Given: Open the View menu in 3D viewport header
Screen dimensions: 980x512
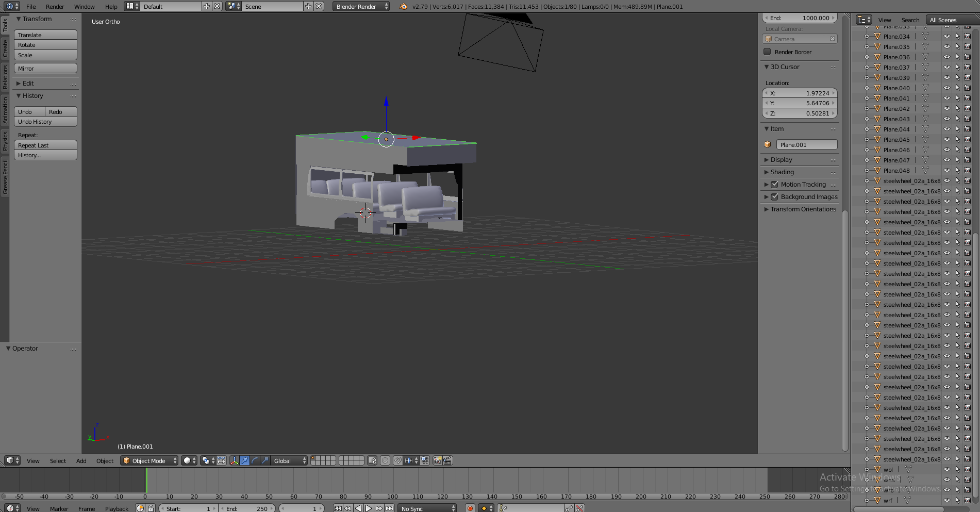Looking at the screenshot, I should [x=33, y=461].
